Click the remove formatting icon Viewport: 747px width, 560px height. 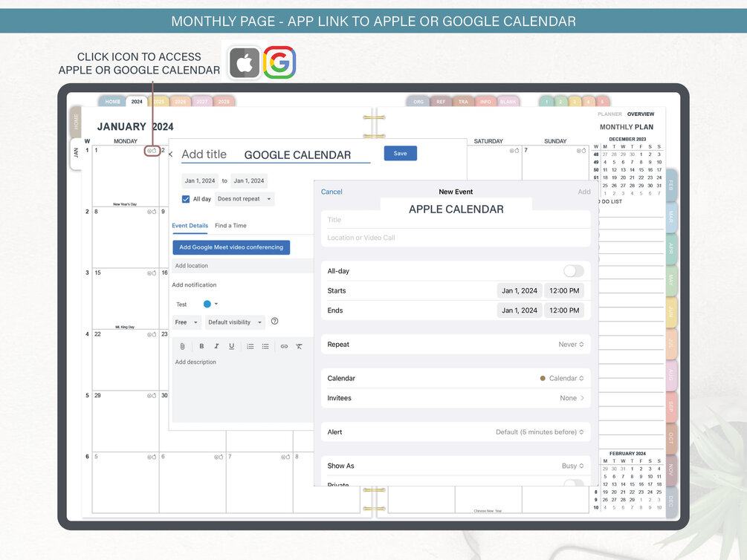[300, 346]
